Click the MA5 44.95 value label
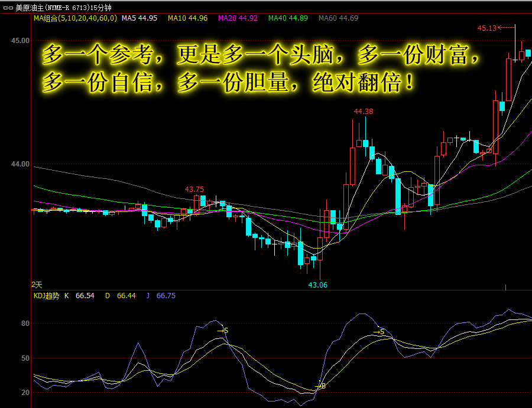Image resolution: width=532 pixels, height=408 pixels. tap(140, 18)
